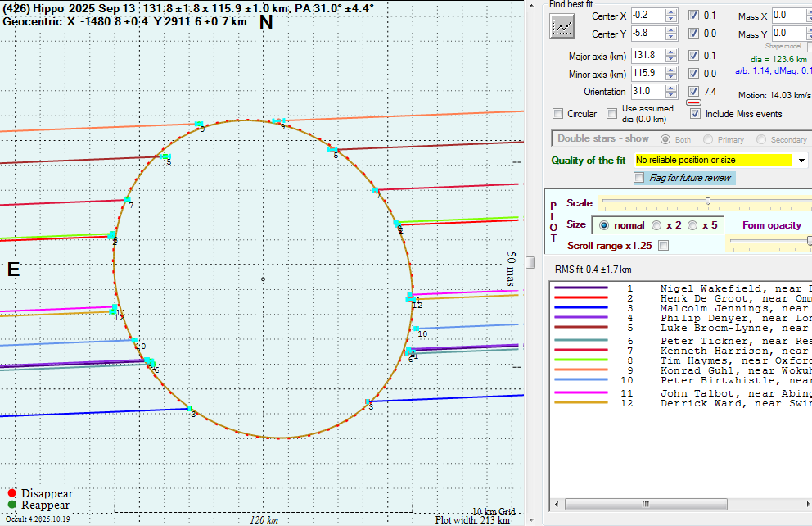Image resolution: width=812 pixels, height=526 pixels.
Task: Enable the Circular checkbox
Action: click(x=558, y=114)
